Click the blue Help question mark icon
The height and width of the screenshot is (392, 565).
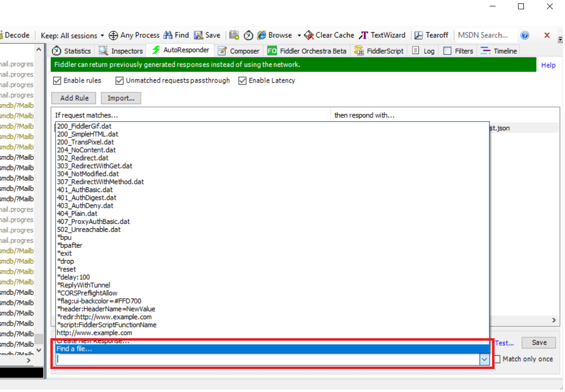click(525, 35)
